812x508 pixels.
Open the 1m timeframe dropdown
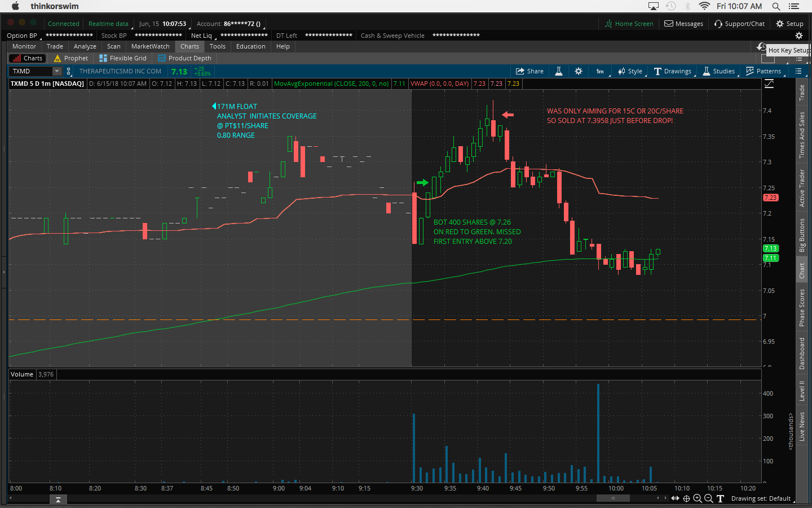(x=600, y=71)
